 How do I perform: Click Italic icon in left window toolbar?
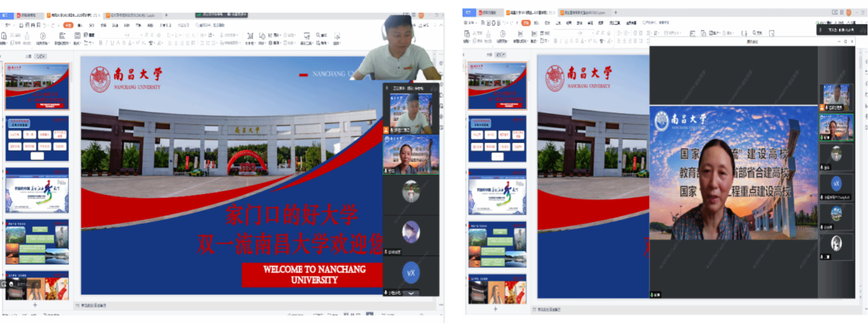point(106,43)
